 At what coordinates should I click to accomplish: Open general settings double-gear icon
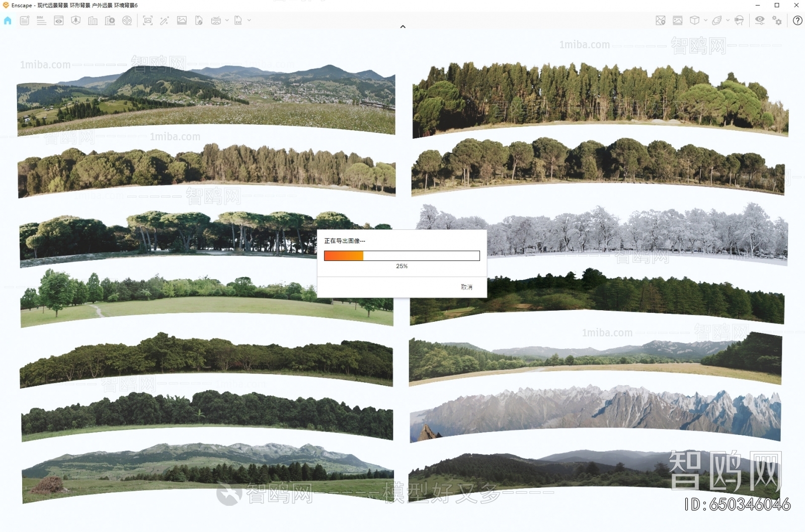click(x=777, y=21)
